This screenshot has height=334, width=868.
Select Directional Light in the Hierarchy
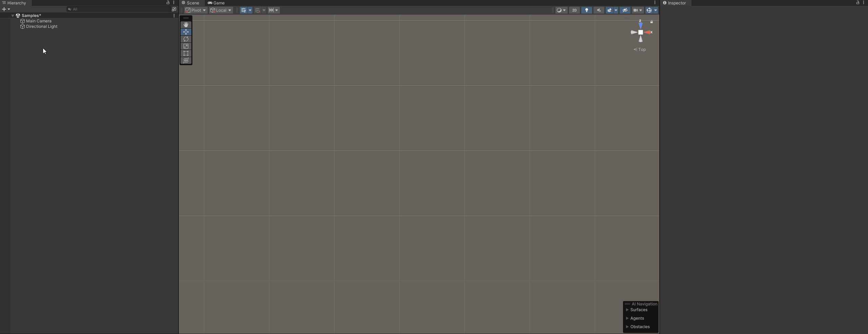42,26
